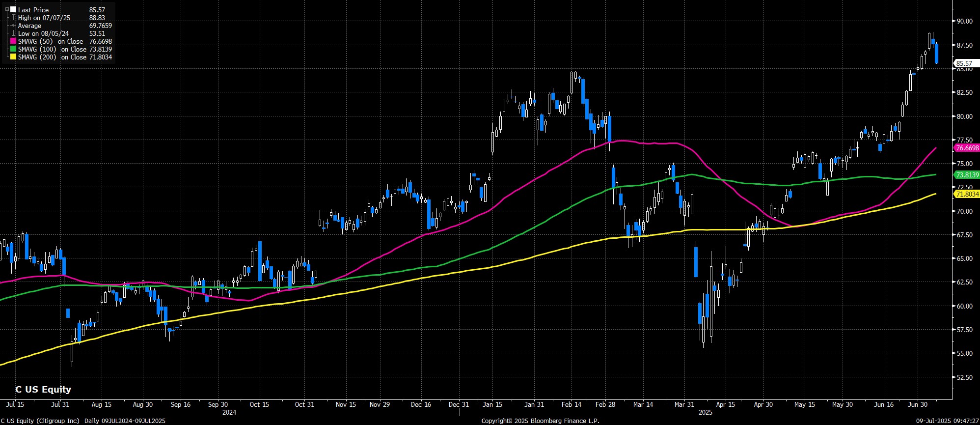Click the legend value 69.7659
Viewport: 980px width, 425px height.
point(101,26)
